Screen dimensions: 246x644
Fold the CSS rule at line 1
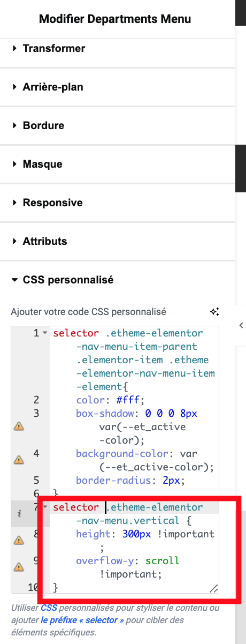(x=45, y=333)
